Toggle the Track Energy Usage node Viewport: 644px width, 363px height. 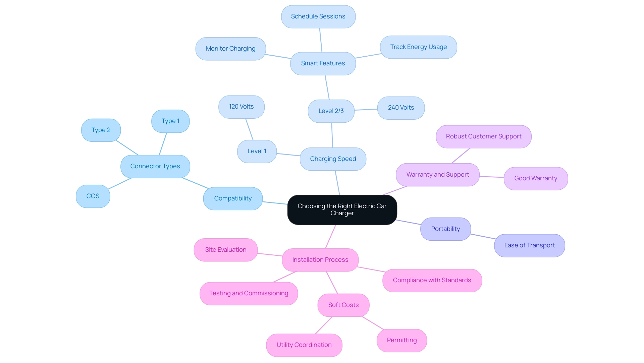(x=418, y=47)
